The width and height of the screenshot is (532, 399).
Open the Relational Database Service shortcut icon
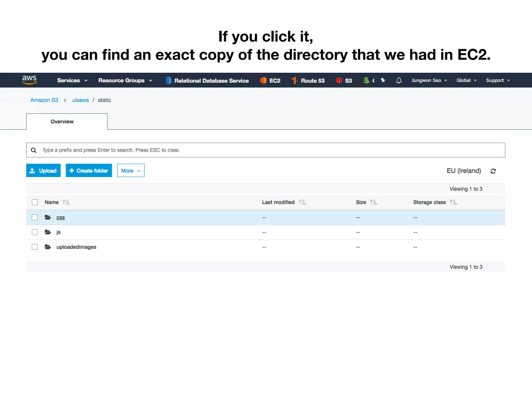coord(168,81)
